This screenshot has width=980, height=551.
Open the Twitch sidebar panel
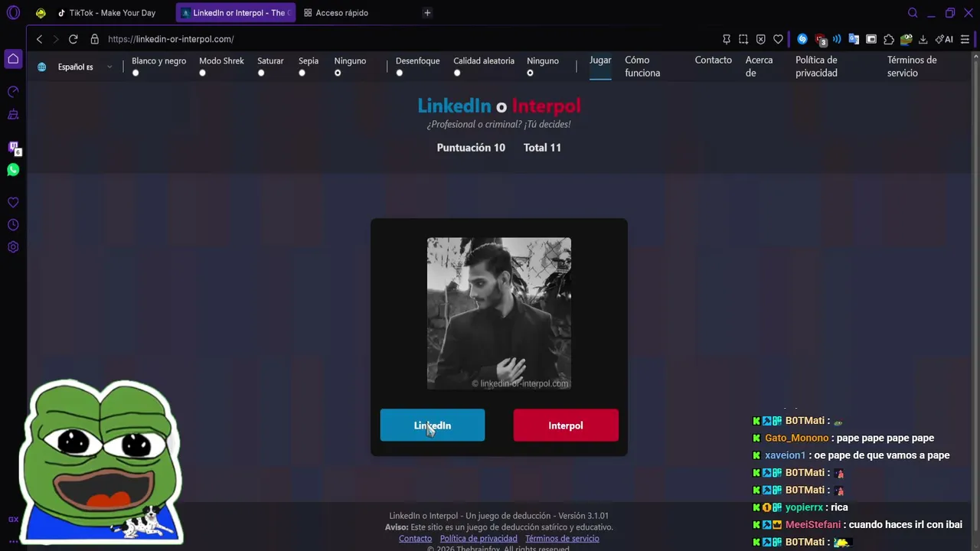pos(13,148)
